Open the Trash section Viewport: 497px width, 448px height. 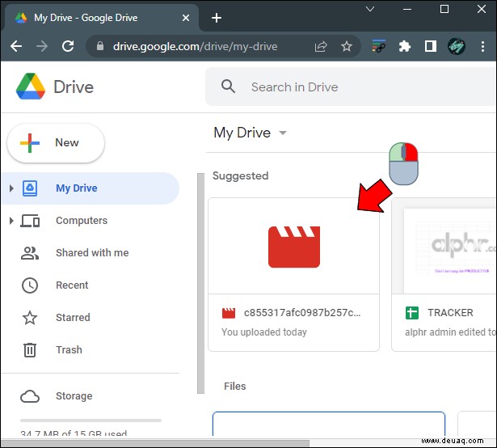pos(90,350)
